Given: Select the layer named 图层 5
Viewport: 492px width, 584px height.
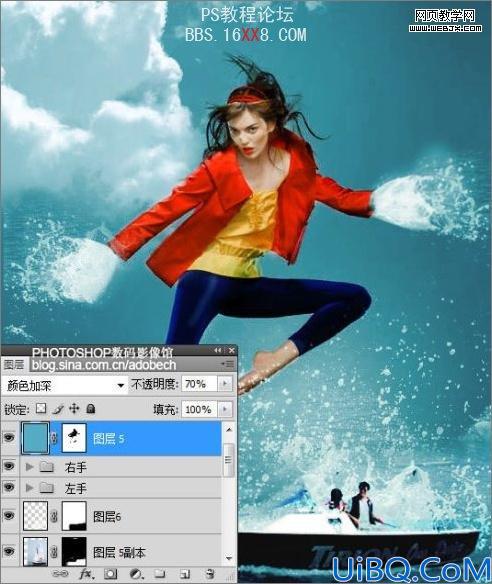Looking at the screenshot, I should tap(108, 439).
